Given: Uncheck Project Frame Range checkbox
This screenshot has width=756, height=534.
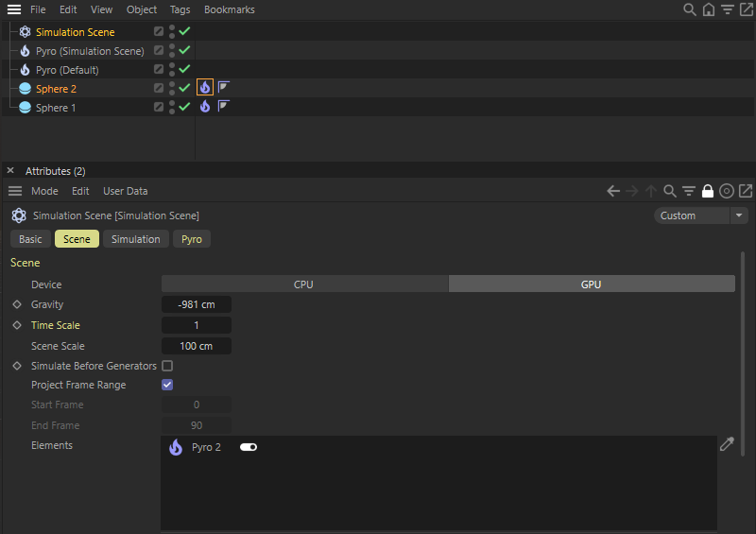Looking at the screenshot, I should tap(167, 385).
